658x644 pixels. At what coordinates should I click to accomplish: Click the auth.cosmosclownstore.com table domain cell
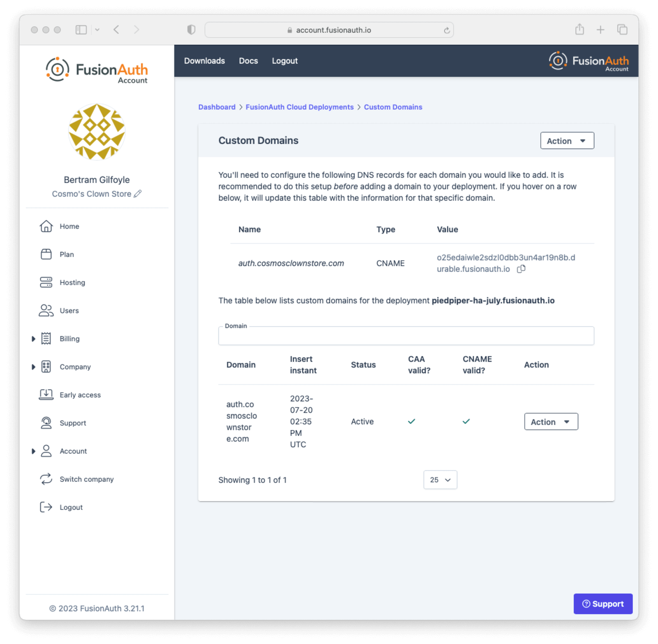pyautogui.click(x=242, y=421)
